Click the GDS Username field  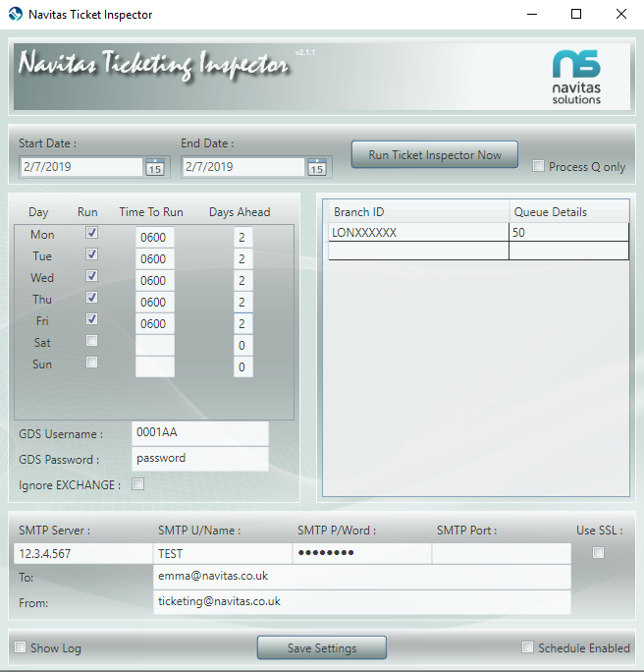click(x=200, y=433)
